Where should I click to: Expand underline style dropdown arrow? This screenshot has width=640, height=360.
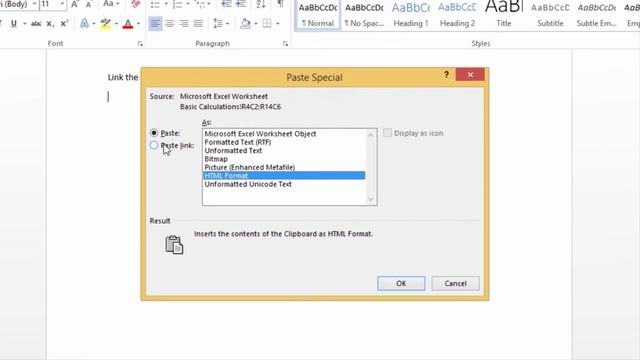point(24,24)
